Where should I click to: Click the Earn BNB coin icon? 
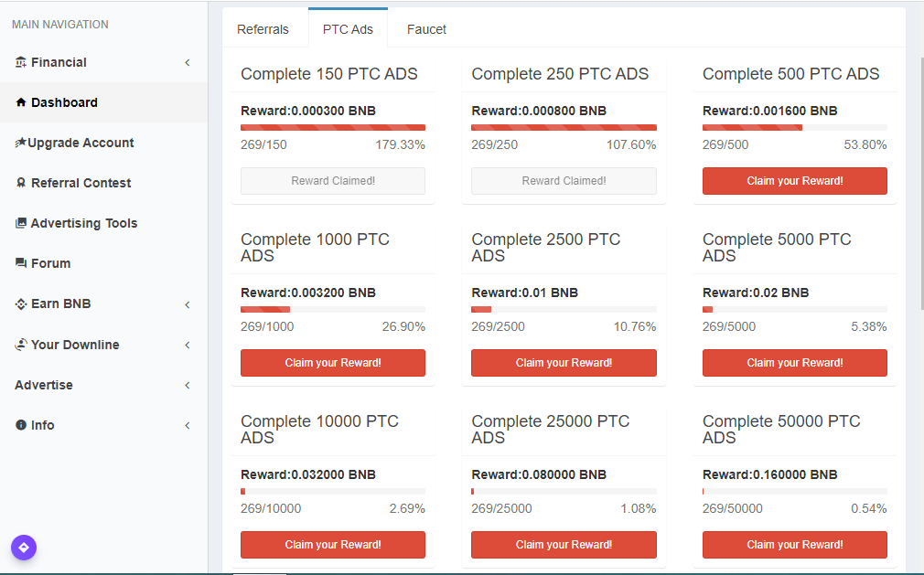[21, 304]
